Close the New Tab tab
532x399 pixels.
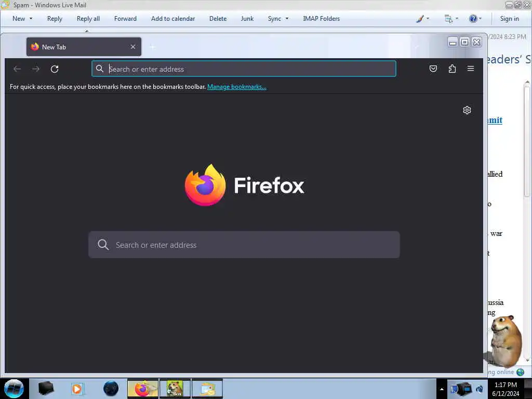[x=133, y=47]
